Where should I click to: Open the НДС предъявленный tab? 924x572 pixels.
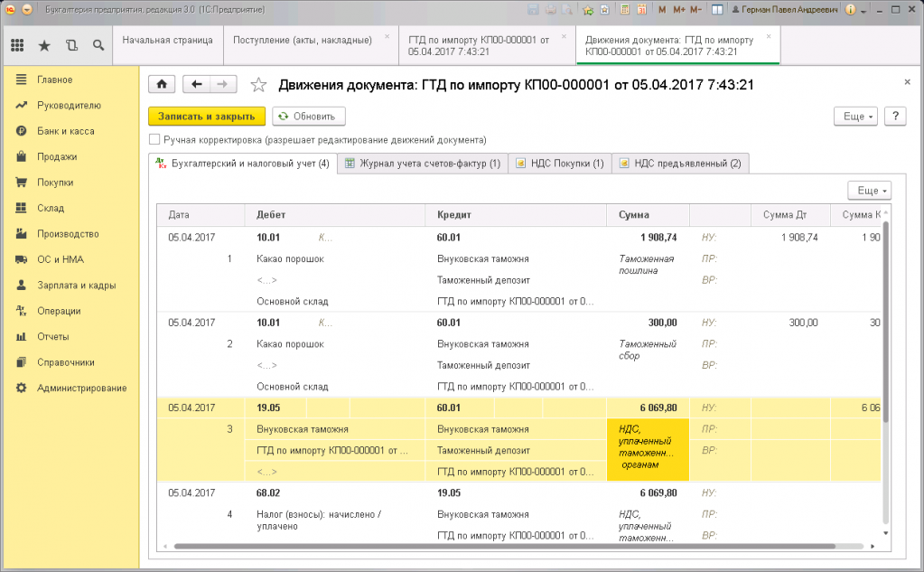click(681, 164)
